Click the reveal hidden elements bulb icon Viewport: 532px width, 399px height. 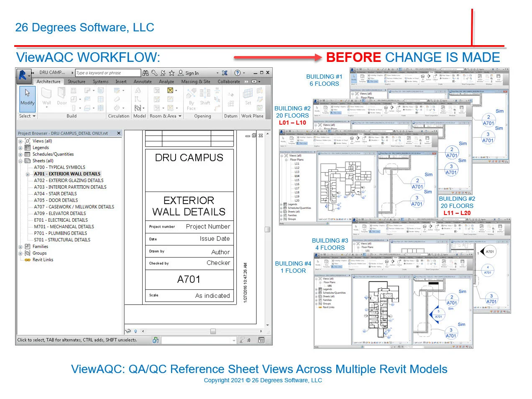pos(136,331)
